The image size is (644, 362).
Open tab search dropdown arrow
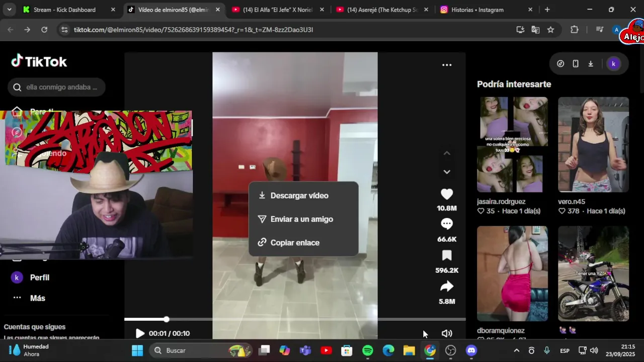(x=10, y=10)
